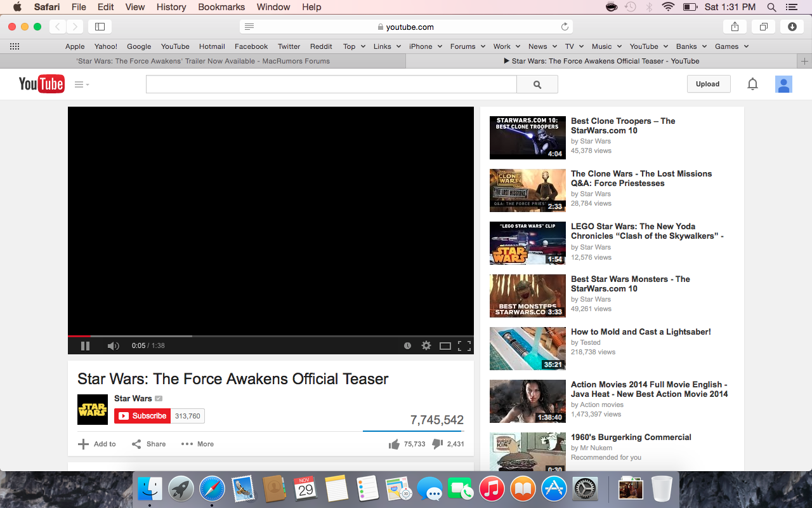Reload the page with the refresh icon
812x508 pixels.
pos(565,27)
